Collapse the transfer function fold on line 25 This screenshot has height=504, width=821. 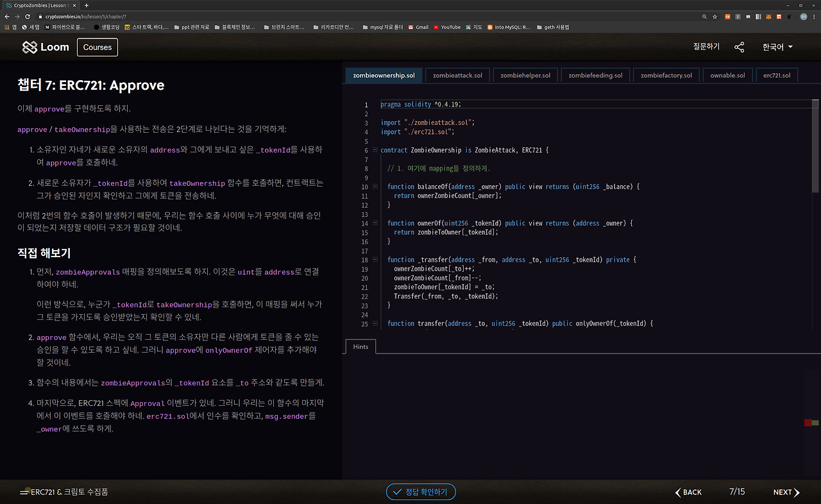tap(375, 324)
